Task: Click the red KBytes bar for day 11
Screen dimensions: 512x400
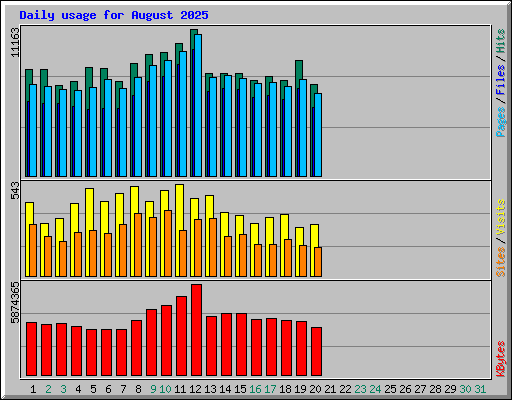Action: 181,336
